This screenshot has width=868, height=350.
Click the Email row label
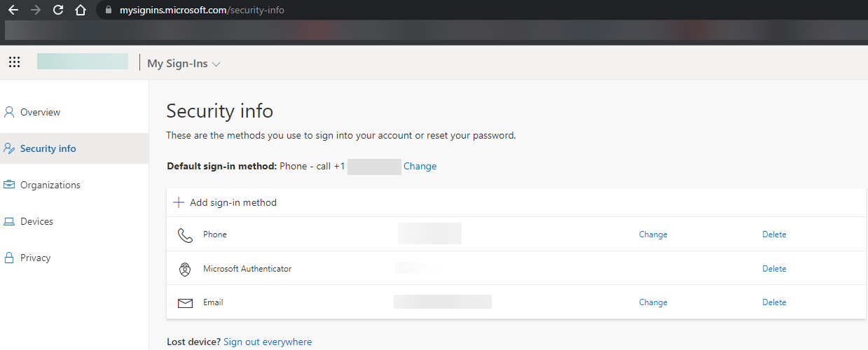tap(213, 302)
